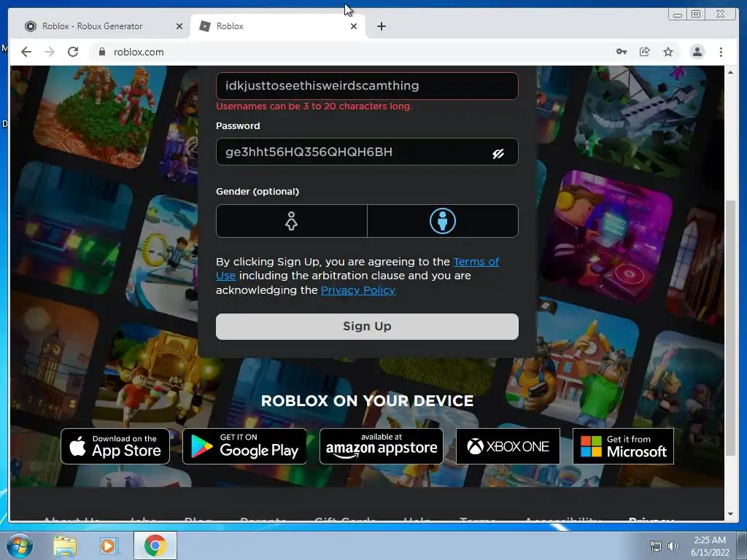Open saved passwords key icon
747x560 pixels.
click(x=622, y=52)
